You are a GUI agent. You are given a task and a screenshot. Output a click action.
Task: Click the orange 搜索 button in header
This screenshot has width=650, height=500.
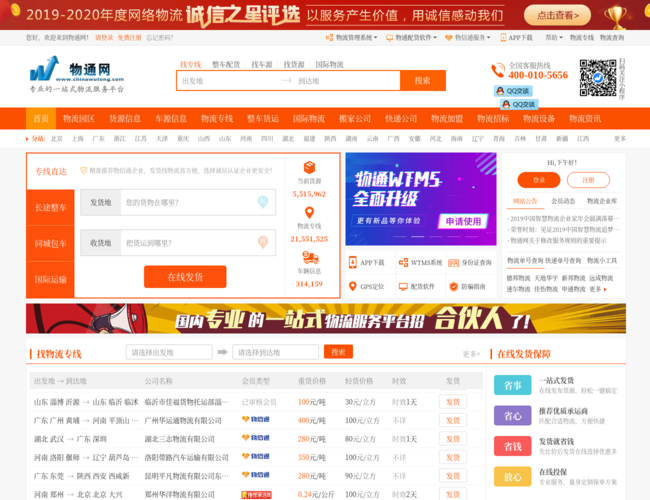pos(423,80)
